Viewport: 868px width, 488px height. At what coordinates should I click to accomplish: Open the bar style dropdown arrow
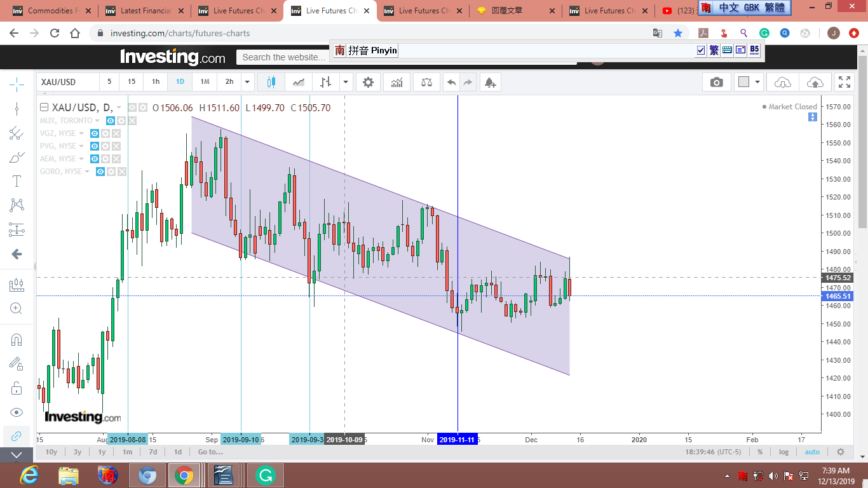click(x=346, y=82)
